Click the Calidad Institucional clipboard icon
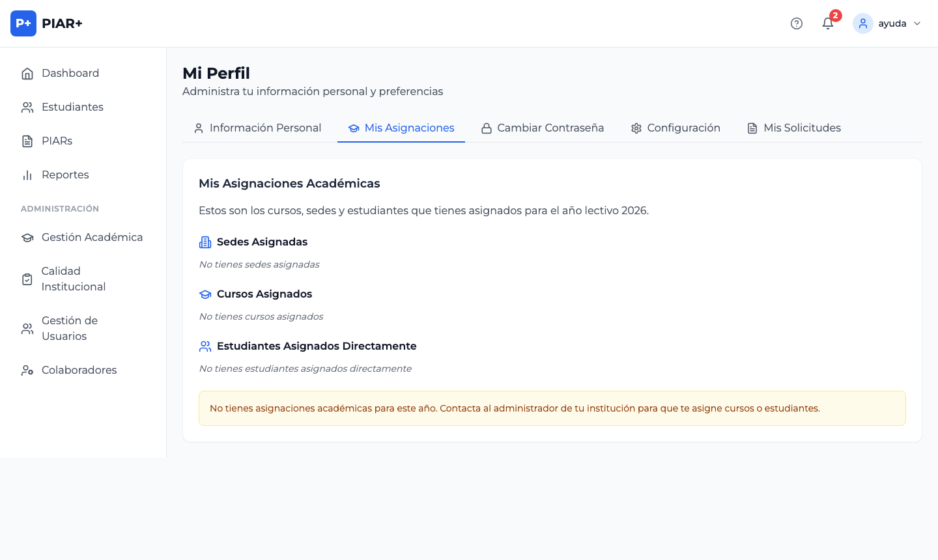Image resolution: width=938 pixels, height=560 pixels. (x=27, y=279)
